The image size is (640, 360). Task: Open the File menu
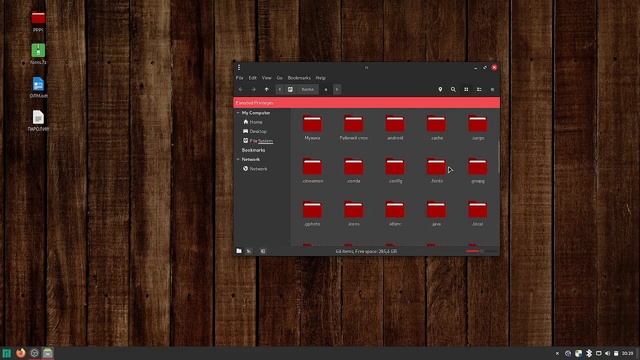(240, 78)
